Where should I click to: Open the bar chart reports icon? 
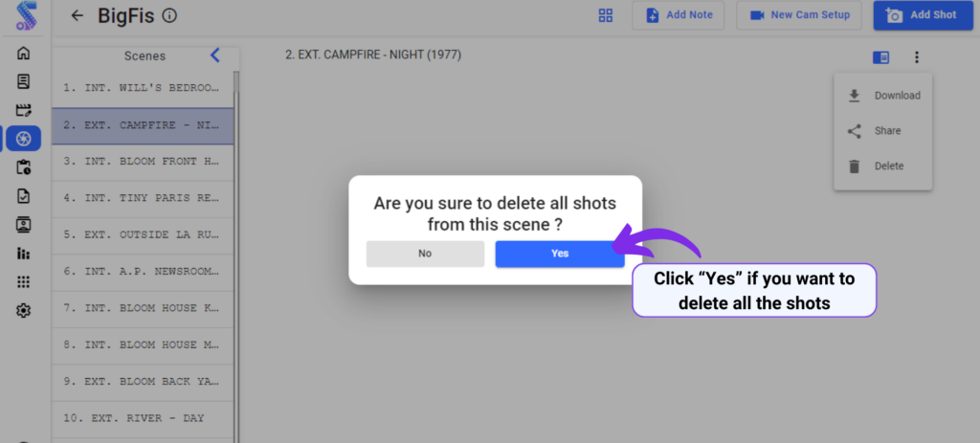(x=23, y=253)
